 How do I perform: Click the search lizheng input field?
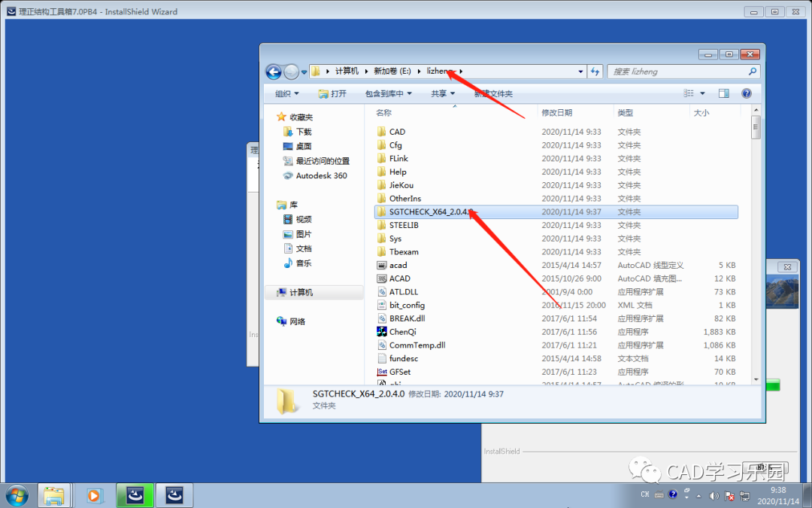point(677,71)
